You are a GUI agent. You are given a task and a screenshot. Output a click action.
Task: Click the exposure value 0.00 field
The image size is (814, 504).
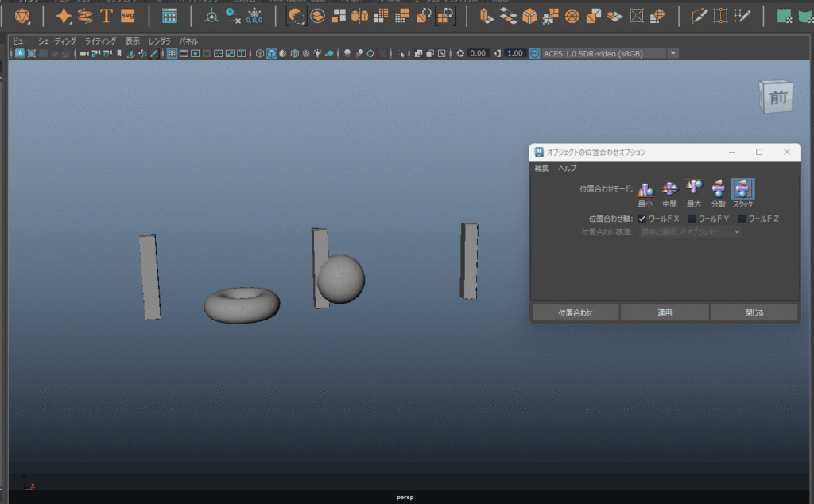click(478, 53)
